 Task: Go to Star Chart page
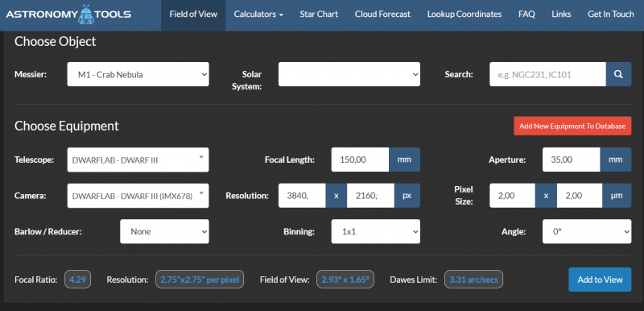[319, 15]
